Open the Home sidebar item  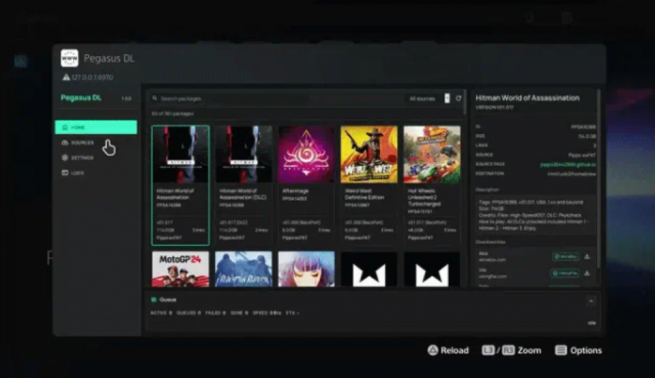96,127
